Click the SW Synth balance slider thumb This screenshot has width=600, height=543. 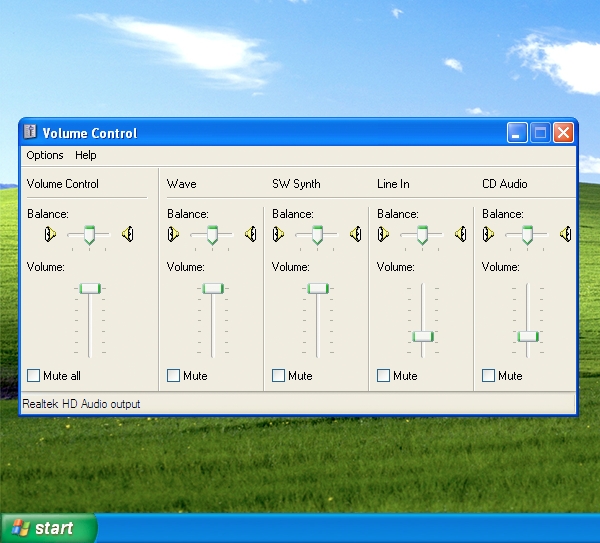(317, 235)
